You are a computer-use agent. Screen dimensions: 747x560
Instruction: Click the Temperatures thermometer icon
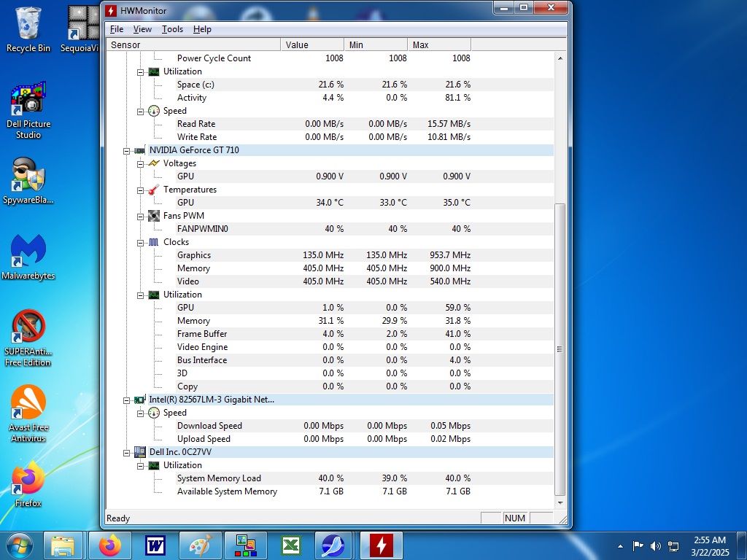pos(153,190)
